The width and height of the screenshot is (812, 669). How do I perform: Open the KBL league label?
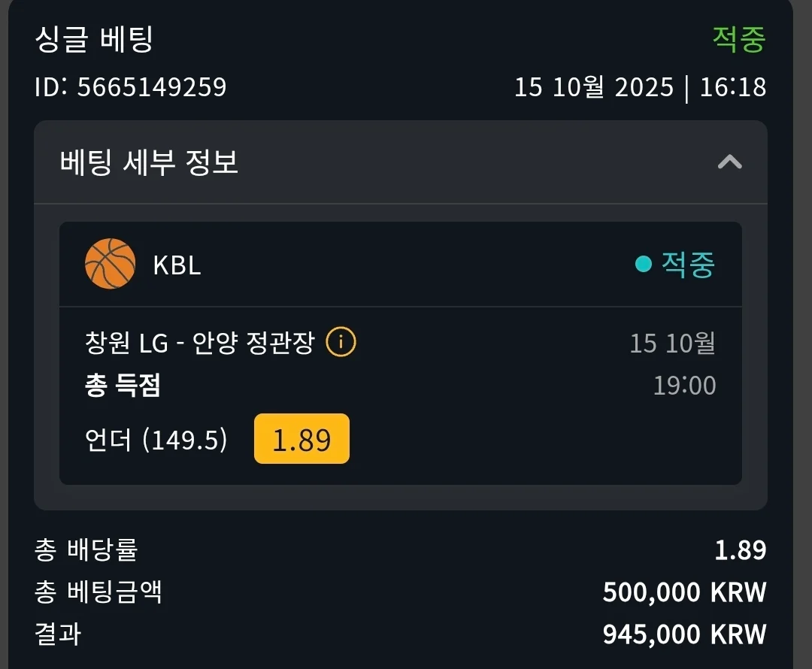[177, 265]
